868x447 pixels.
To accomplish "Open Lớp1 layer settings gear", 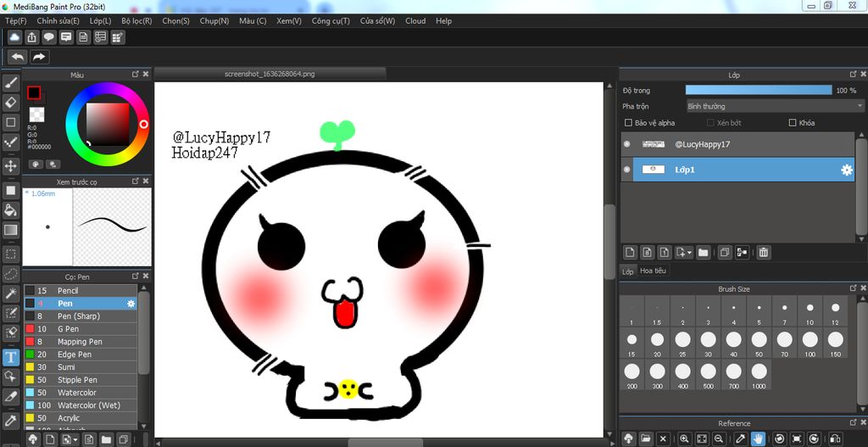I will [847, 170].
